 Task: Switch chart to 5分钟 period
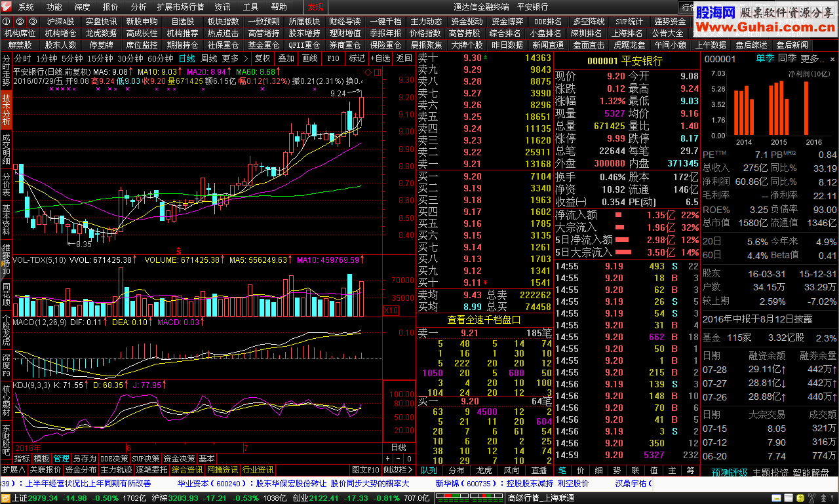click(x=72, y=58)
